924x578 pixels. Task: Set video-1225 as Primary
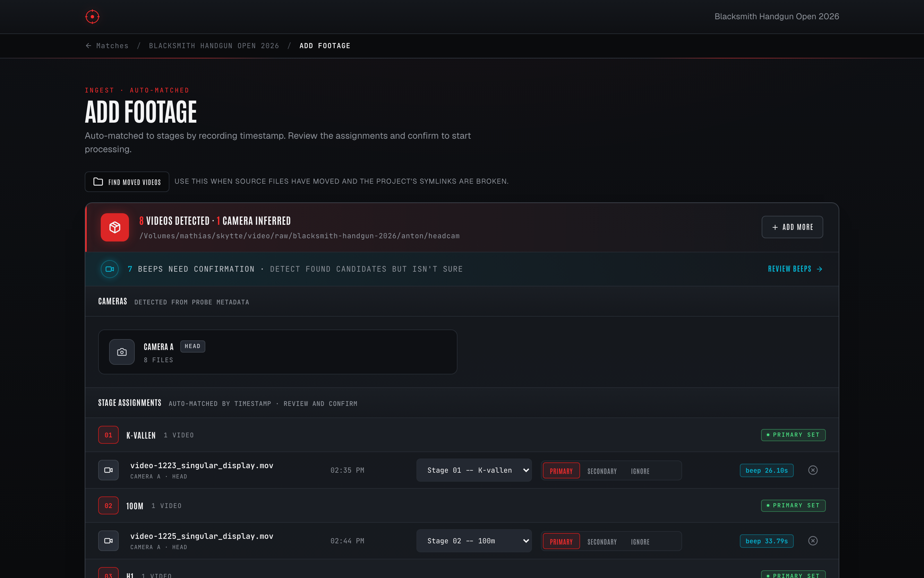561,541
